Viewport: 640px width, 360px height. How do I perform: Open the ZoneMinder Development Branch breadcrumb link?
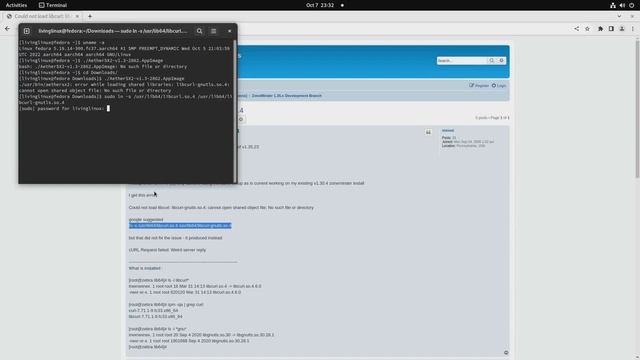(287, 96)
